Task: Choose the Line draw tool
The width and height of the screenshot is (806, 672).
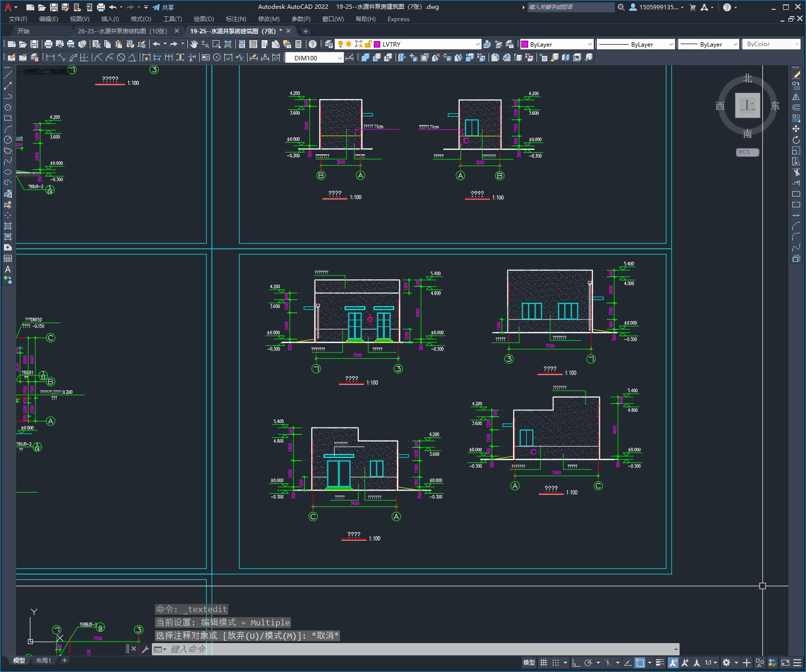Action: tap(8, 75)
